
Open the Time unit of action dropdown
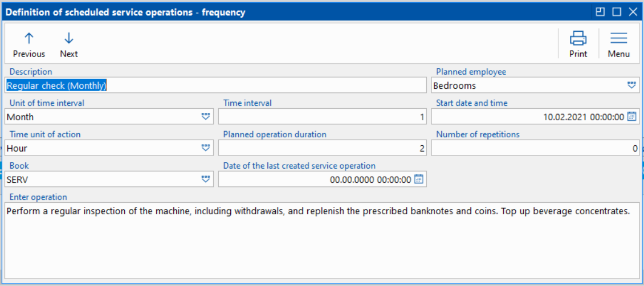pyautogui.click(x=206, y=148)
